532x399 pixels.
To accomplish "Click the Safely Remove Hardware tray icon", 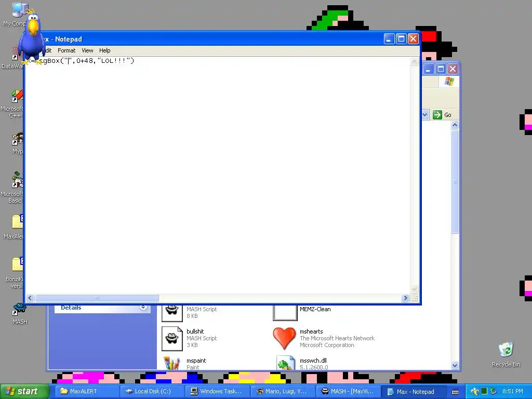I will 494,392.
